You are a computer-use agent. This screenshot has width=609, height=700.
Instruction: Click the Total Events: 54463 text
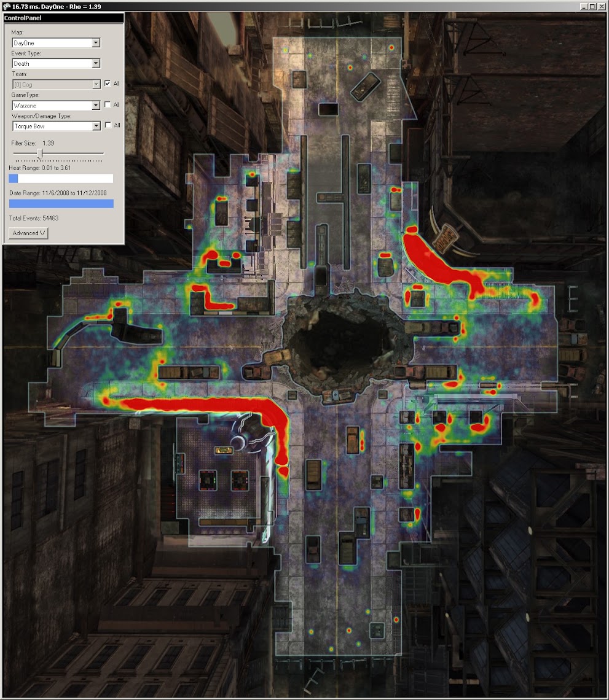[x=34, y=219]
